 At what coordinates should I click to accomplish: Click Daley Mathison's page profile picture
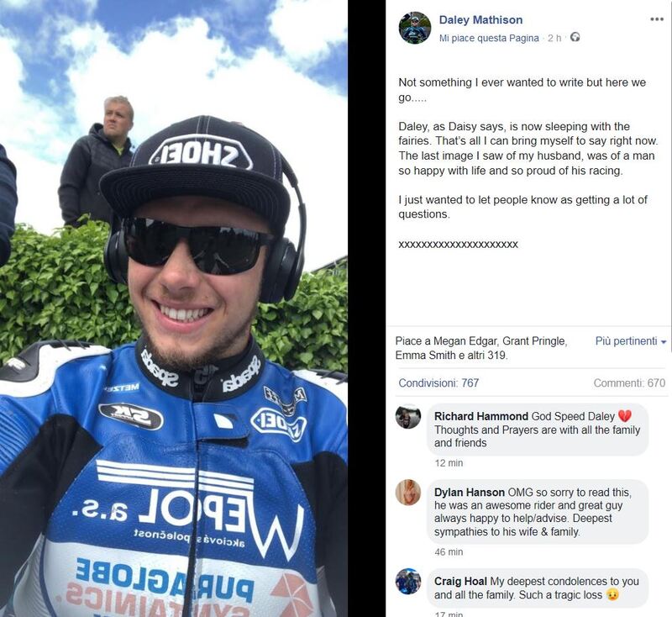(414, 28)
